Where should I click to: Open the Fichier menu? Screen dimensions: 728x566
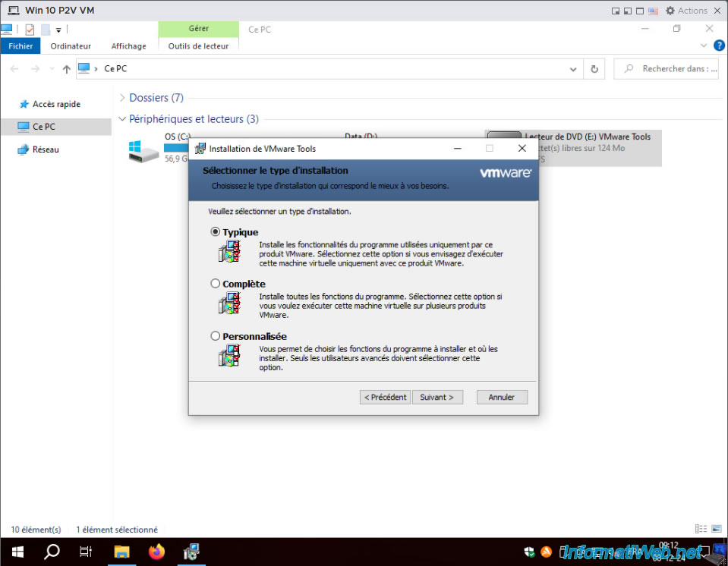coord(20,46)
